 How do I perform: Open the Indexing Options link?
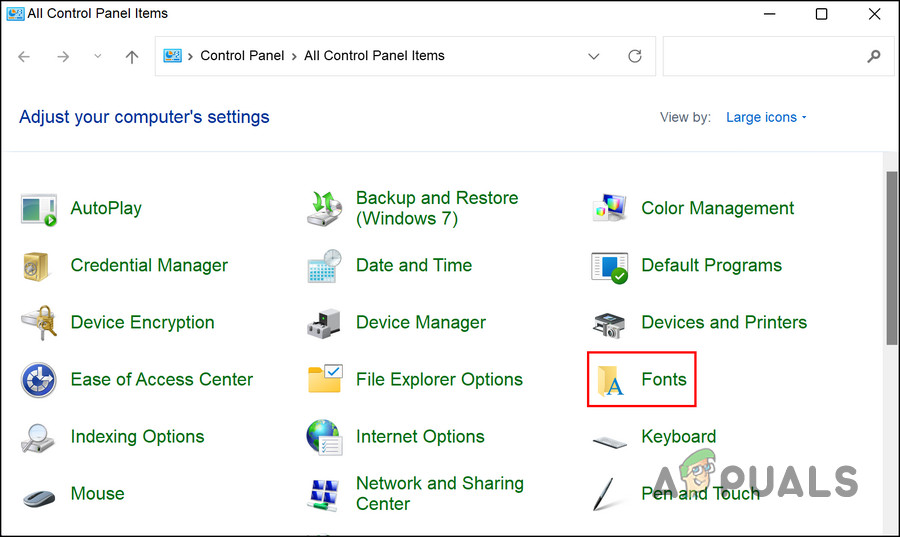[137, 437]
